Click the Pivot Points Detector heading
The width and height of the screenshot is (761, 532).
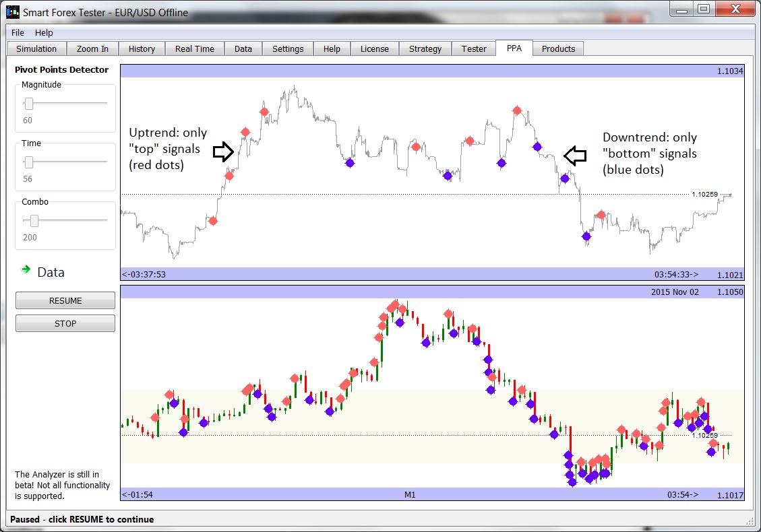pos(61,69)
